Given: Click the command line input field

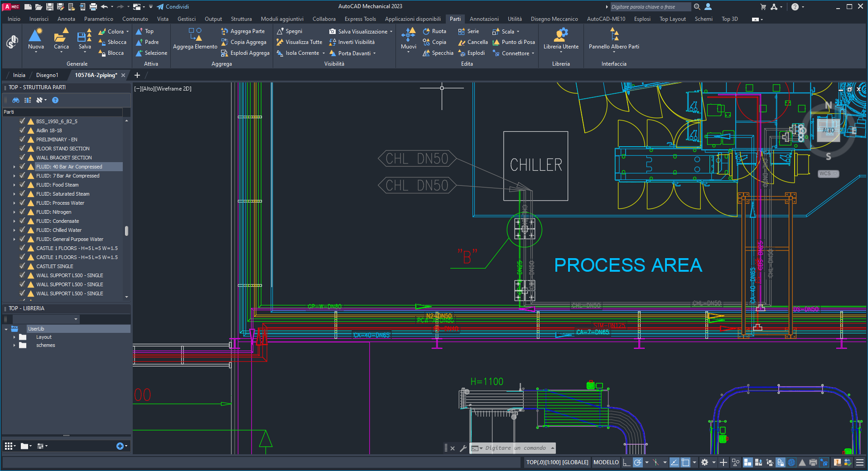Looking at the screenshot, I should [516, 448].
